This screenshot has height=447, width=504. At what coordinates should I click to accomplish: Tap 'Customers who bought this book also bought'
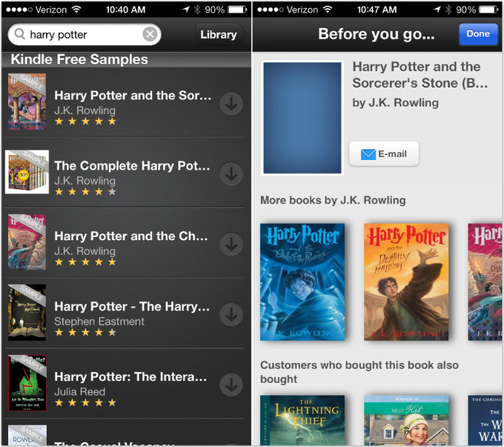tap(359, 372)
